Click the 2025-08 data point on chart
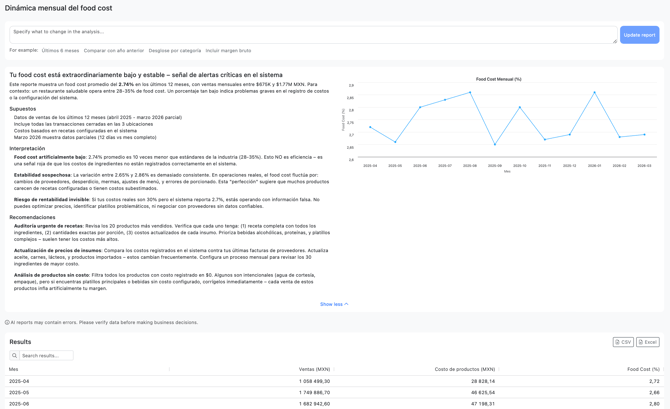 (x=470, y=93)
